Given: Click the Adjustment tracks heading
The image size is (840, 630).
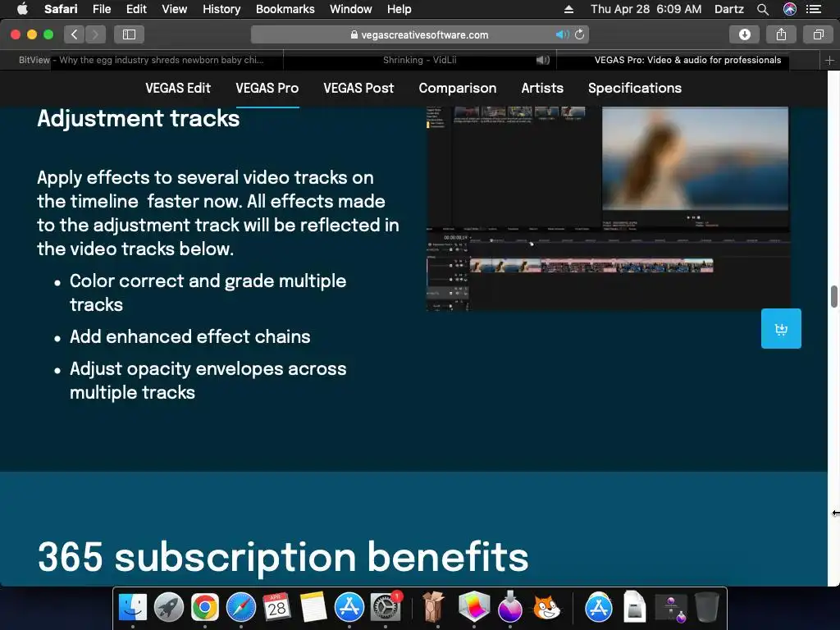Looking at the screenshot, I should (138, 118).
